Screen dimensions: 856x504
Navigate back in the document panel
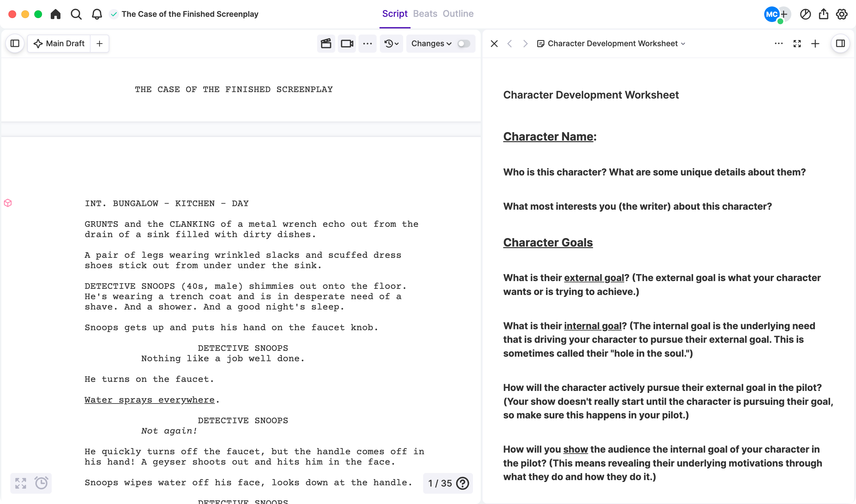[x=510, y=44]
